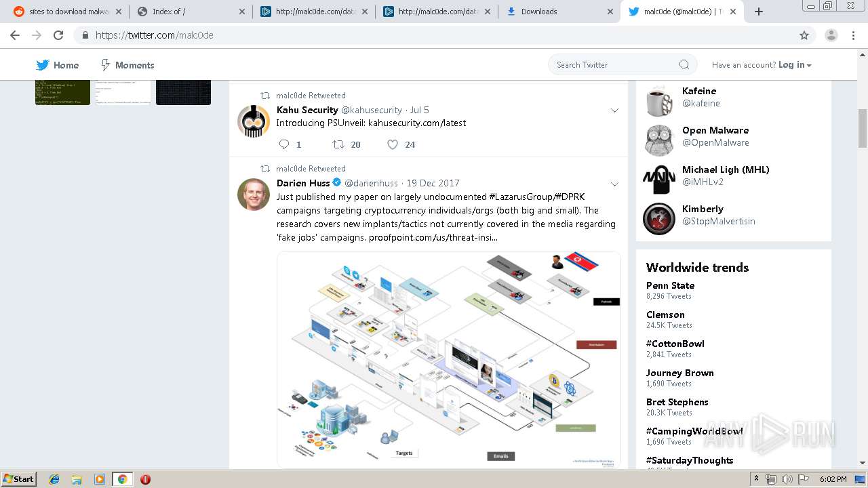Open the system tray volume icon
868x488 pixels.
point(787,479)
